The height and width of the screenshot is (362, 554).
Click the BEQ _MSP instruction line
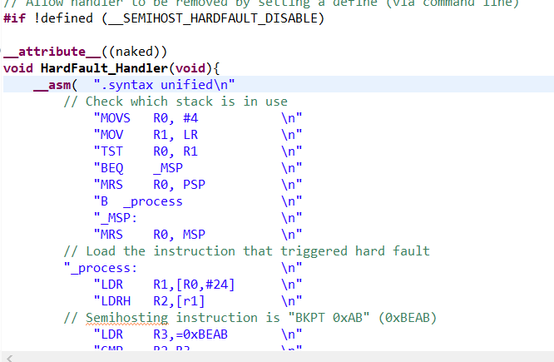198,168
